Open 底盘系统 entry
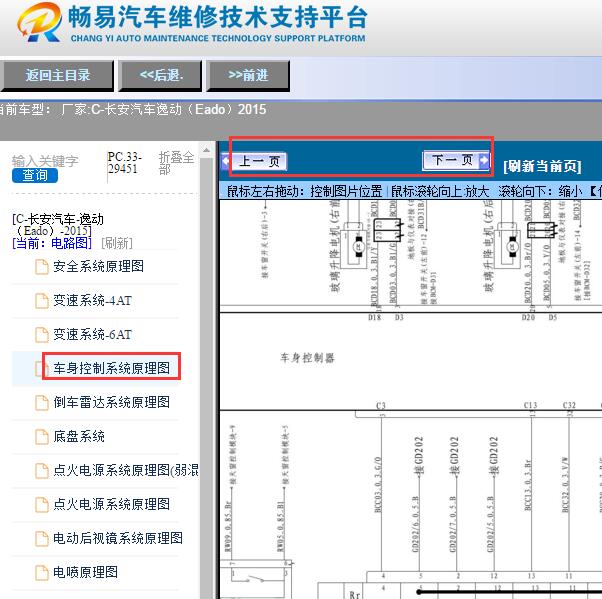This screenshot has height=599, width=602. tap(79, 436)
